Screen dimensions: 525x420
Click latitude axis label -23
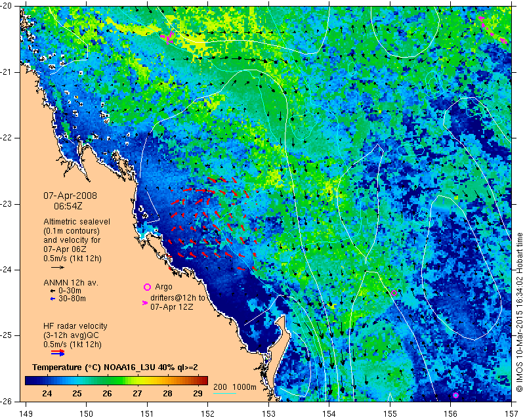tap(5, 204)
